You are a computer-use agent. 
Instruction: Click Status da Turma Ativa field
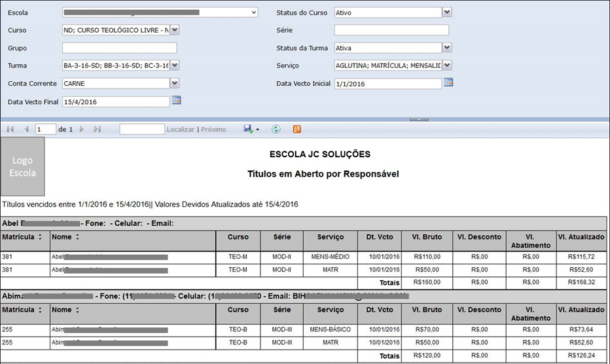point(388,48)
